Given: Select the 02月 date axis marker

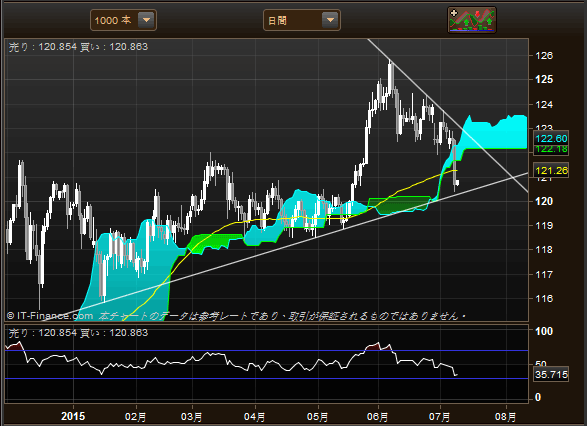Looking at the screenshot, I should [136, 417].
